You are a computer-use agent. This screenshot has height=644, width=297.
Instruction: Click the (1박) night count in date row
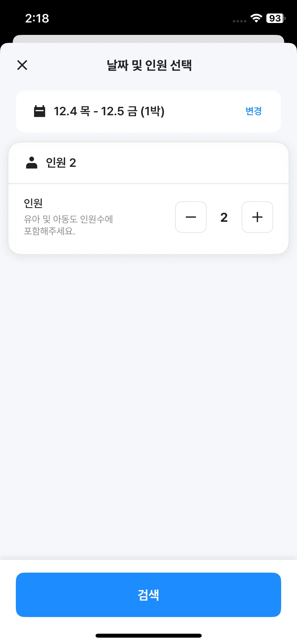click(x=153, y=111)
